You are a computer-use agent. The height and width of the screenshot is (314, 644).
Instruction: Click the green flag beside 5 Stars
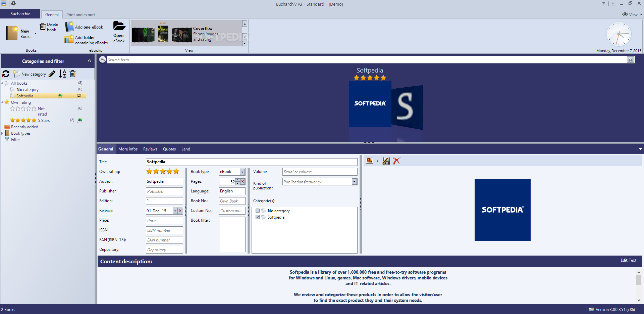tap(80, 120)
